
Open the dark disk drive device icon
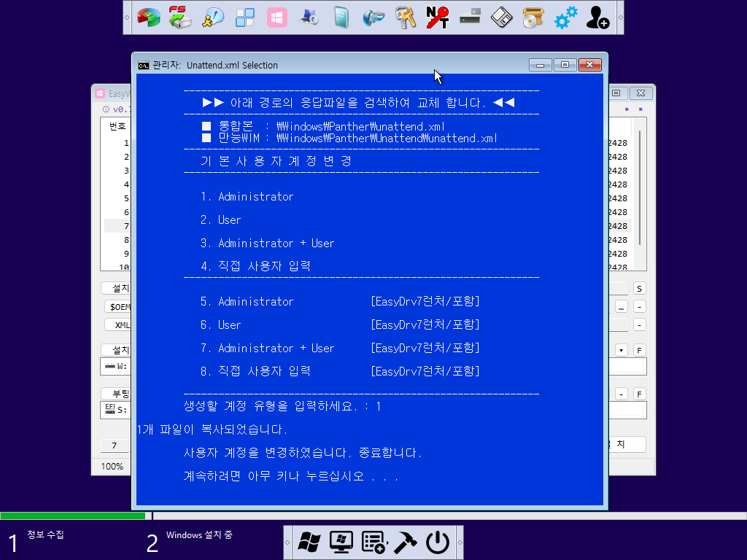click(x=470, y=18)
